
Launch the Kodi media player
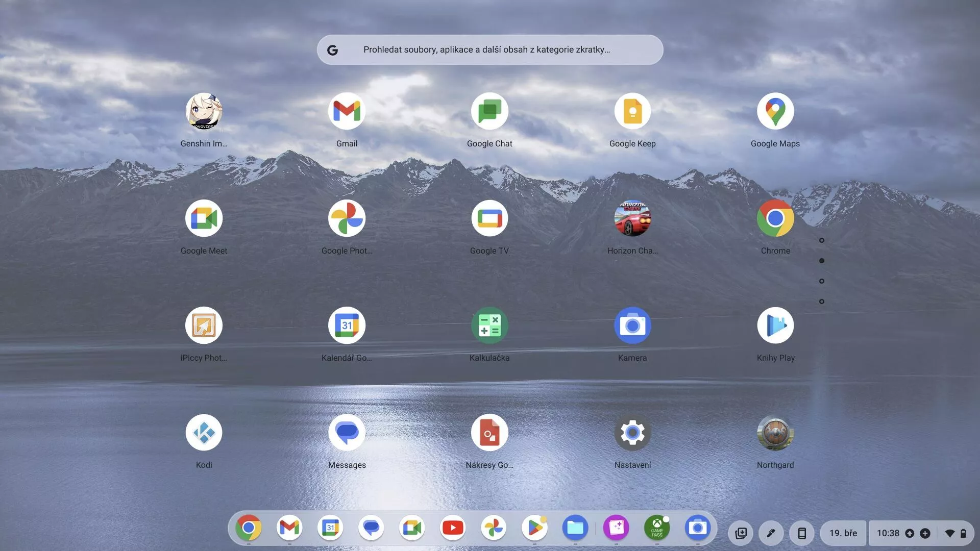pos(204,433)
